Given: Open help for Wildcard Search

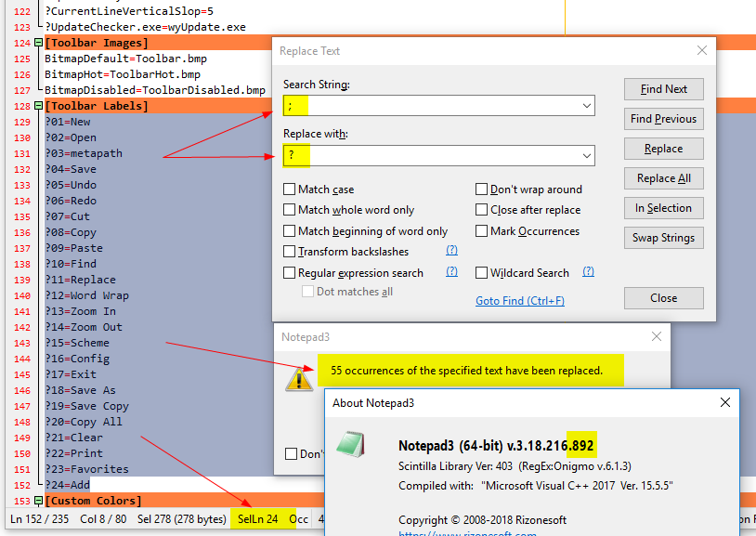Looking at the screenshot, I should [x=589, y=272].
